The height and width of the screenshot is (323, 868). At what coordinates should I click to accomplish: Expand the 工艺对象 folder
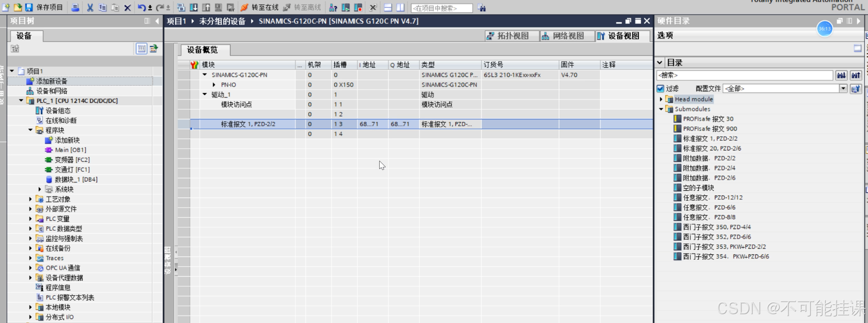tap(30, 199)
